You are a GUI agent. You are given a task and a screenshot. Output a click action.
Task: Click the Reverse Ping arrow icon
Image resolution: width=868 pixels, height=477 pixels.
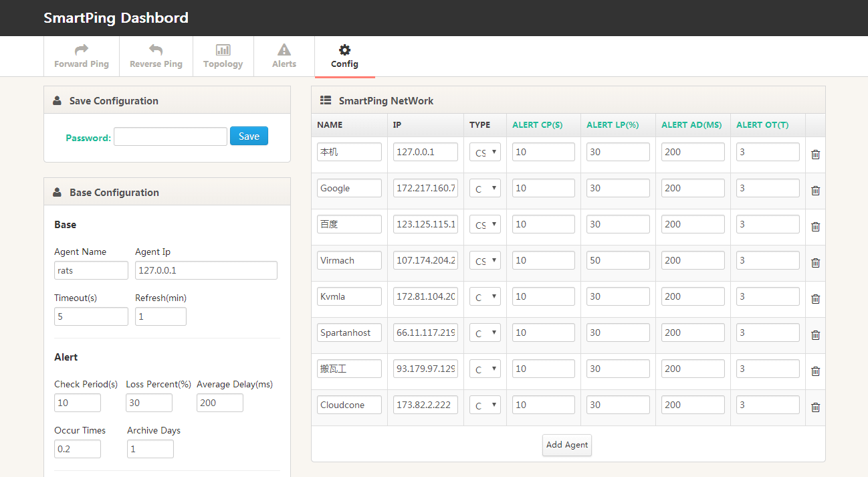pyautogui.click(x=156, y=50)
